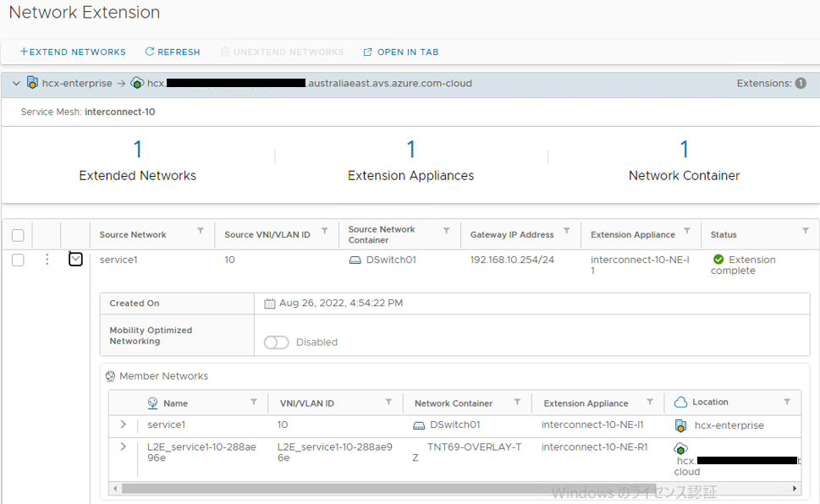This screenshot has width=820, height=504.
Task: Click the Extension Appliances count
Action: tap(411, 150)
